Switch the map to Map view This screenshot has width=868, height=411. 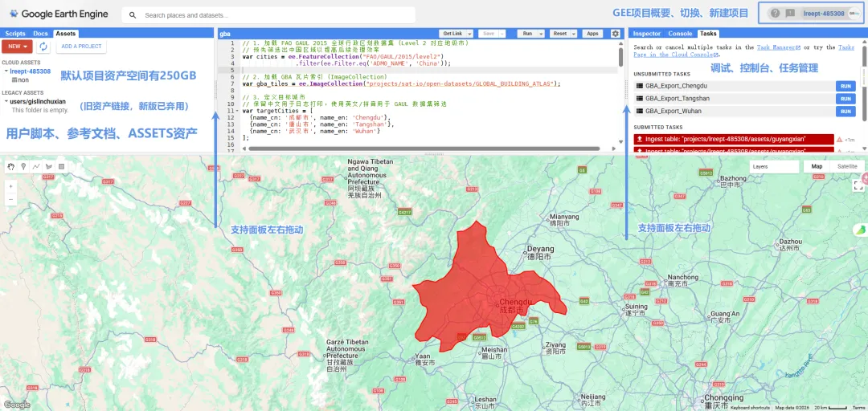[x=817, y=166]
